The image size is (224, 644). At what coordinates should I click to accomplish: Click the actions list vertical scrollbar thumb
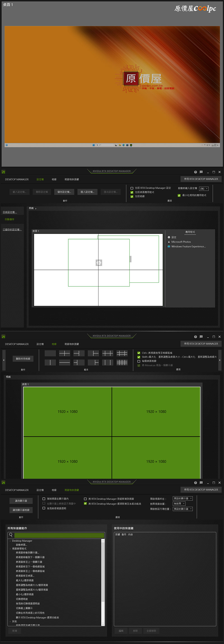coord(103,572)
